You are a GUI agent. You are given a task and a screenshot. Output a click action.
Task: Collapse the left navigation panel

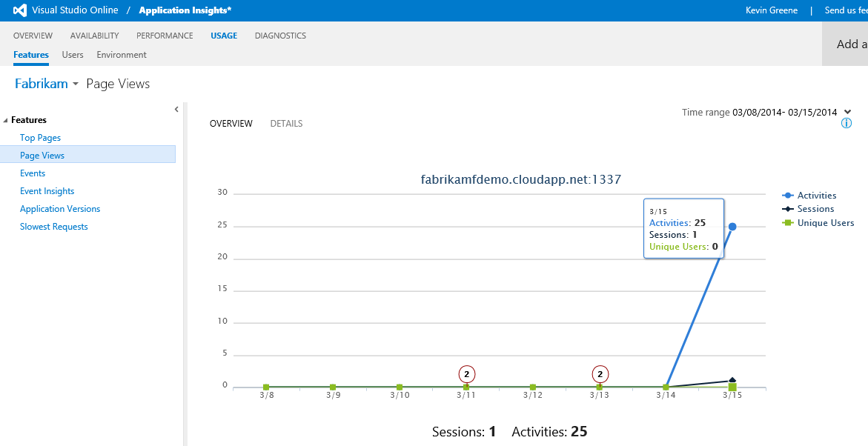coord(176,108)
